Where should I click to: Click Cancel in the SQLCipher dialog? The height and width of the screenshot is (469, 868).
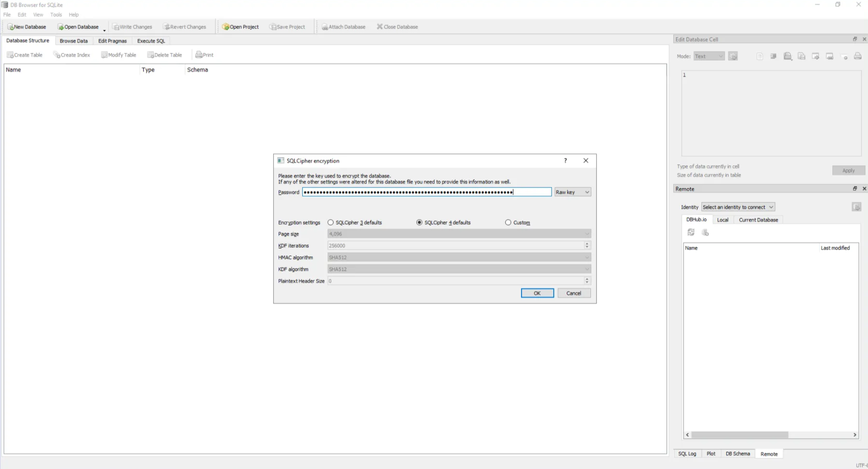574,293
